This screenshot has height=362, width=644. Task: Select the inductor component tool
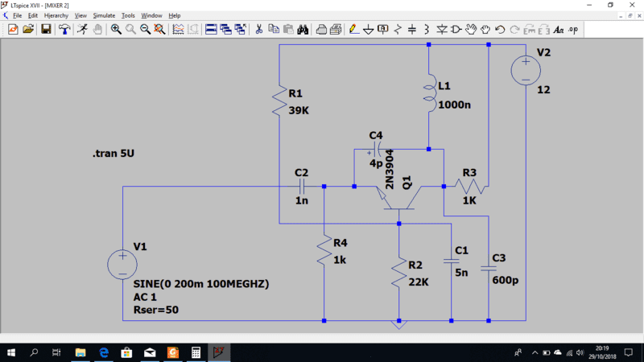(427, 30)
